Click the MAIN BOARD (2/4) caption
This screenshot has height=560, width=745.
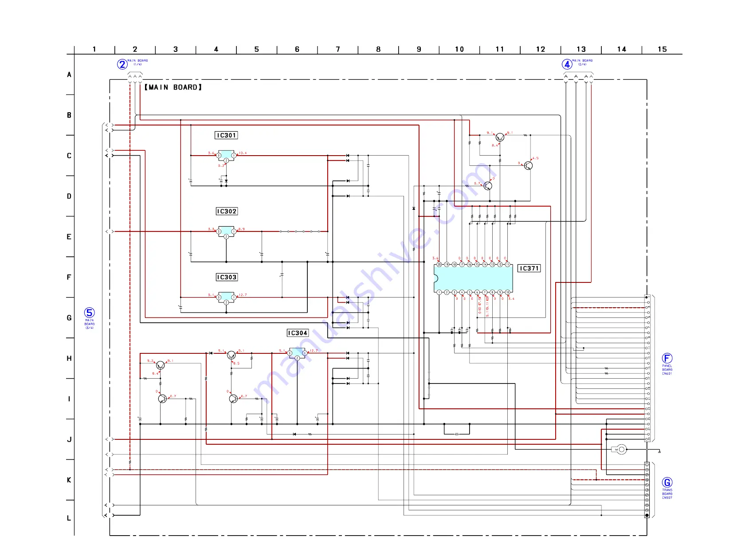point(582,63)
